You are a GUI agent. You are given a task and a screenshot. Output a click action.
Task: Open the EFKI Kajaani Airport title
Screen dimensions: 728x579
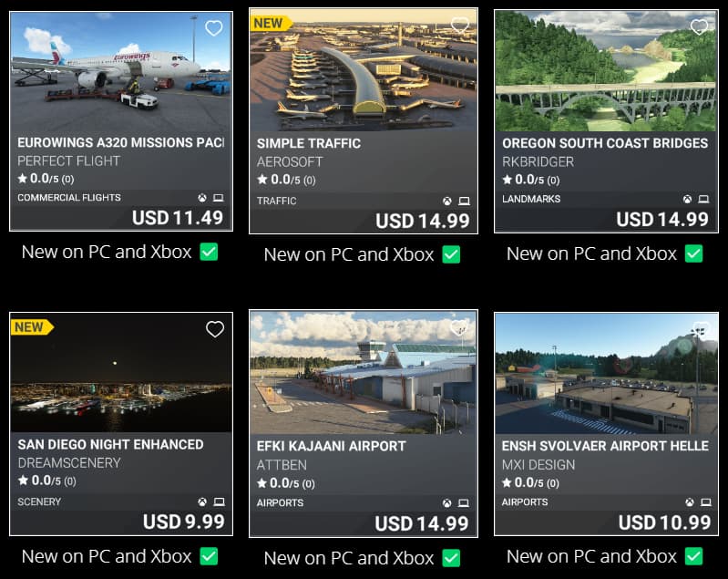point(331,446)
